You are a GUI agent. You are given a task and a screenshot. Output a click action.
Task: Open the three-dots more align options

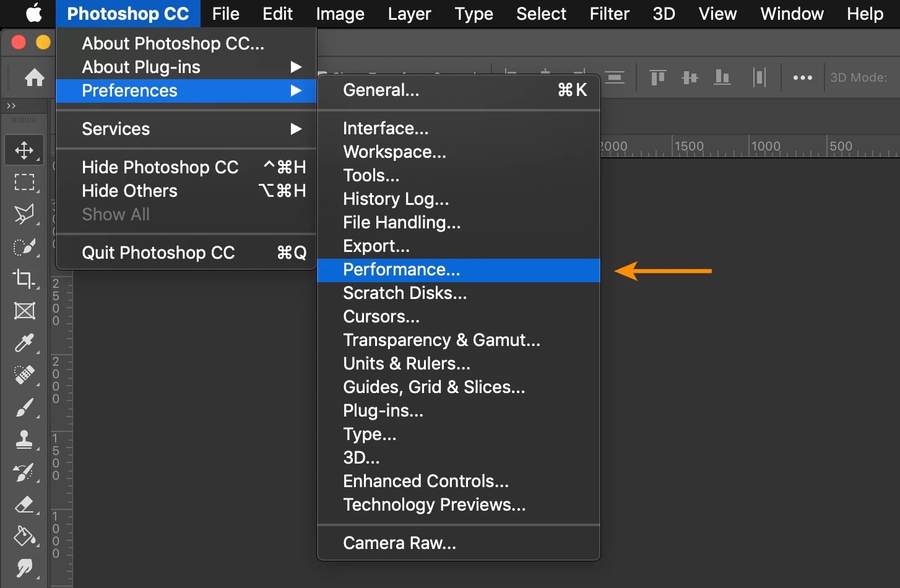tap(802, 78)
